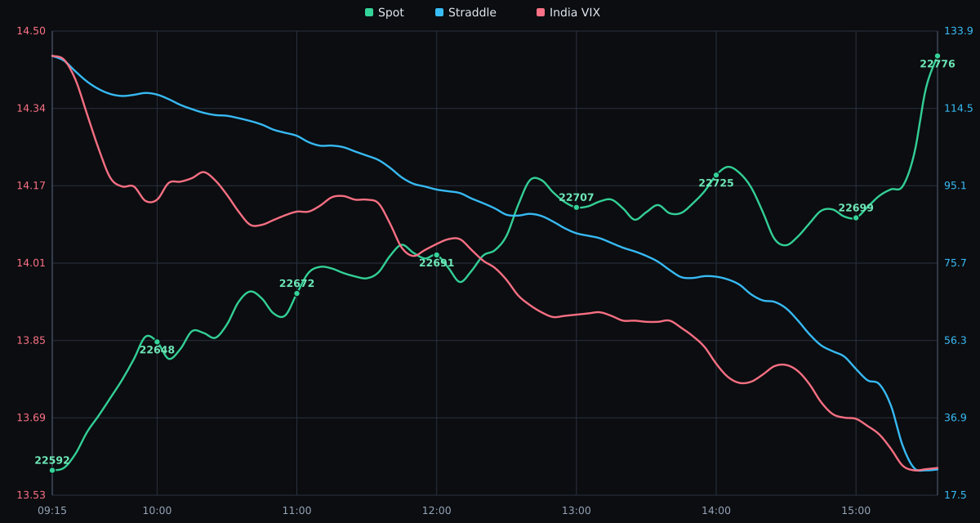Click the 15:00 time axis label
The height and width of the screenshot is (523, 980).
[856, 511]
